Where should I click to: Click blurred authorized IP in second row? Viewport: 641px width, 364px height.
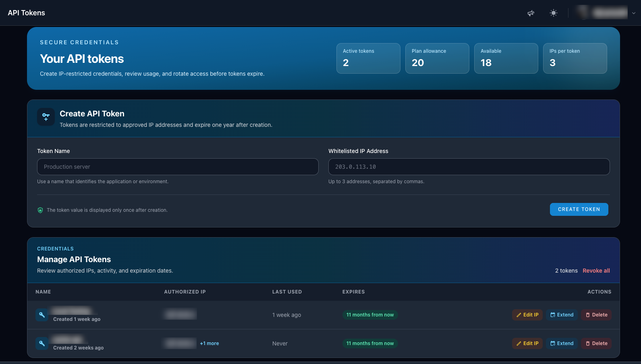(180, 343)
